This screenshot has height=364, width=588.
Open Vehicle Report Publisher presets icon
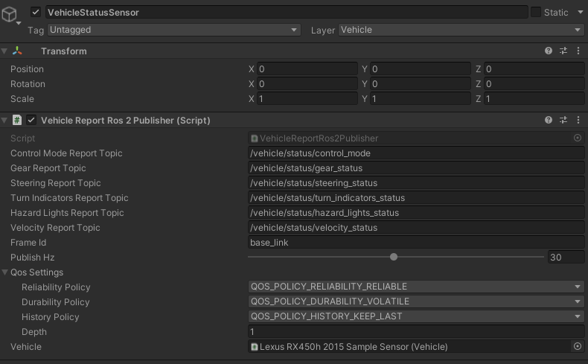(563, 120)
